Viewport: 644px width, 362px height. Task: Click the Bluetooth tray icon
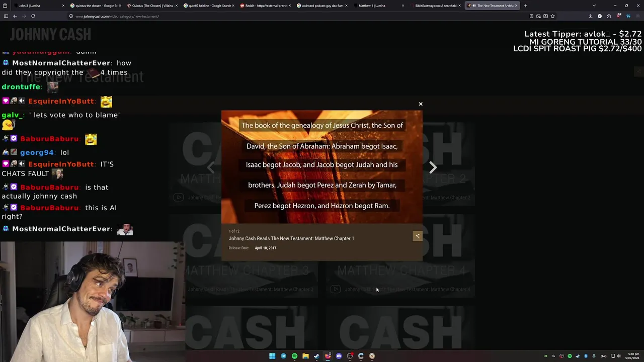pos(586,356)
